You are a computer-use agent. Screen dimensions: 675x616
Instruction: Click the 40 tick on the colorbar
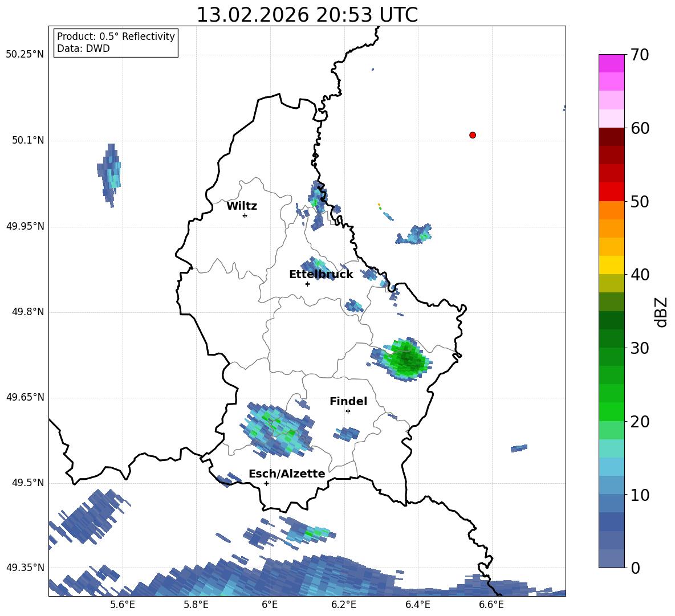tap(640, 275)
